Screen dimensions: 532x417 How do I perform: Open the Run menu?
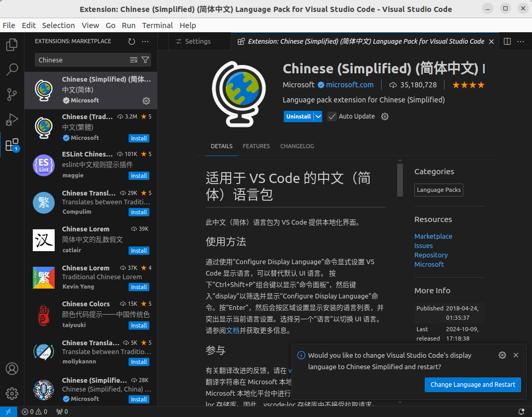(129, 25)
